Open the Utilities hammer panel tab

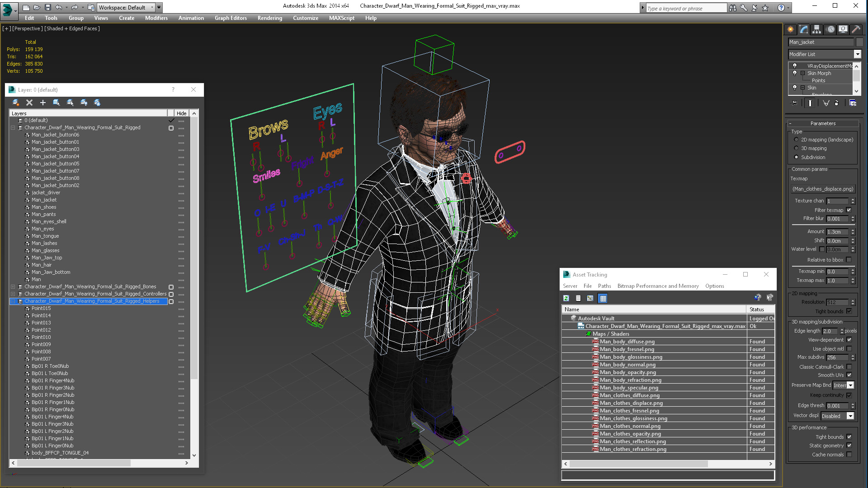pyautogui.click(x=856, y=29)
